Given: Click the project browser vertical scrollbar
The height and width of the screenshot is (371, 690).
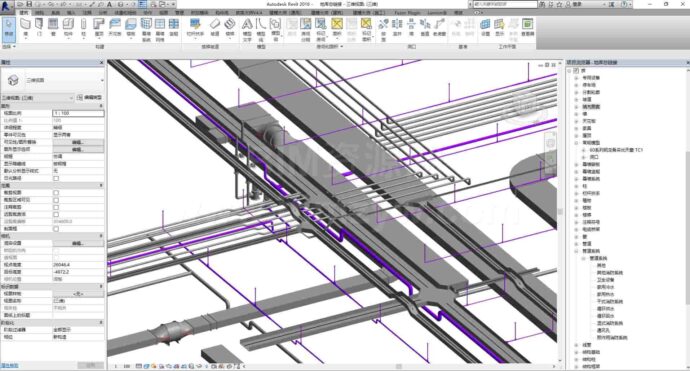Looking at the screenshot, I should click(x=687, y=228).
